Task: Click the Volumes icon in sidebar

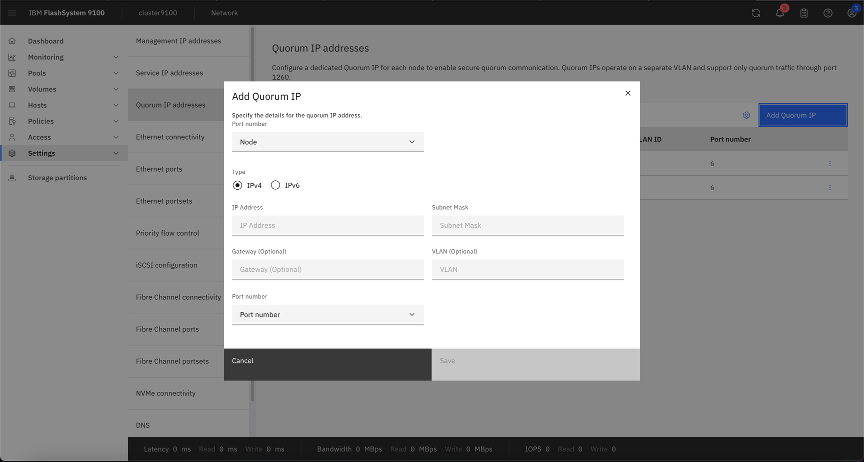Action: [x=12, y=89]
